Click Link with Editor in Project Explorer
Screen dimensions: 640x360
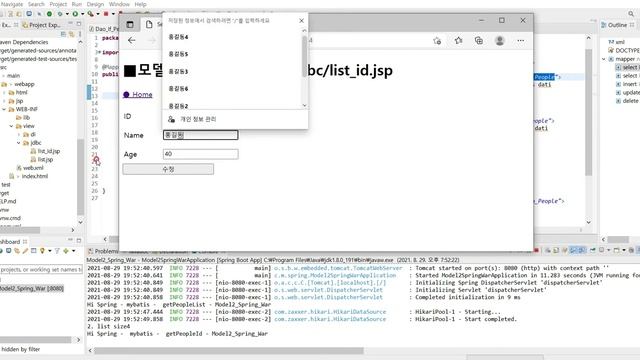click(71, 34)
